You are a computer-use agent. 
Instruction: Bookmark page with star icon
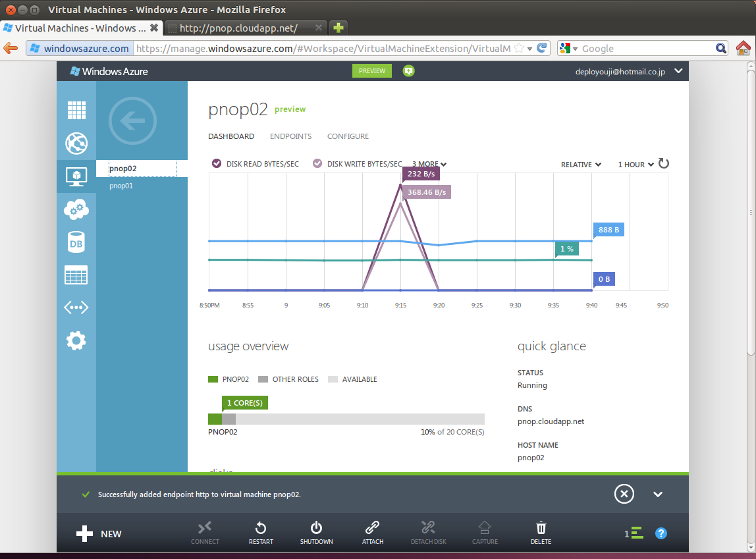pos(519,48)
